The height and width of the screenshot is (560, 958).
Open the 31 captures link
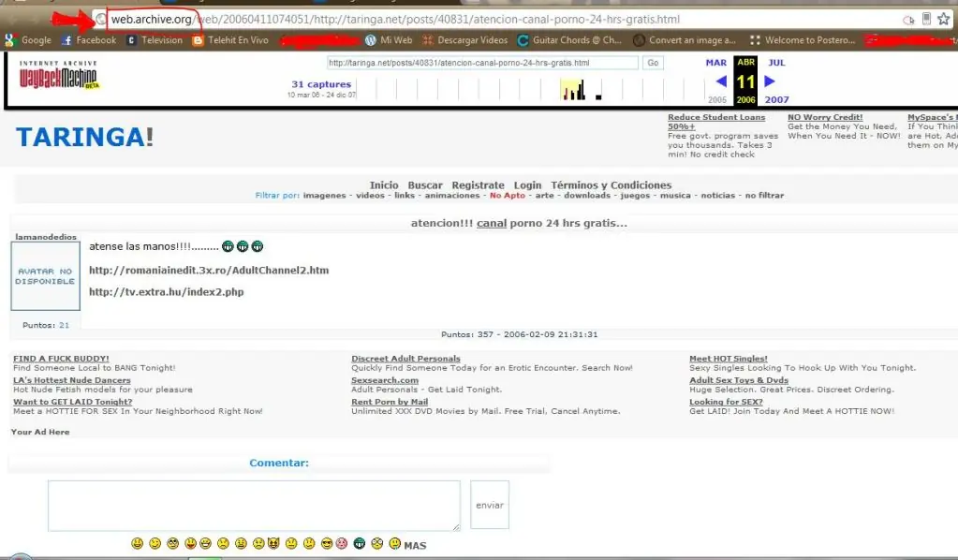coord(321,84)
